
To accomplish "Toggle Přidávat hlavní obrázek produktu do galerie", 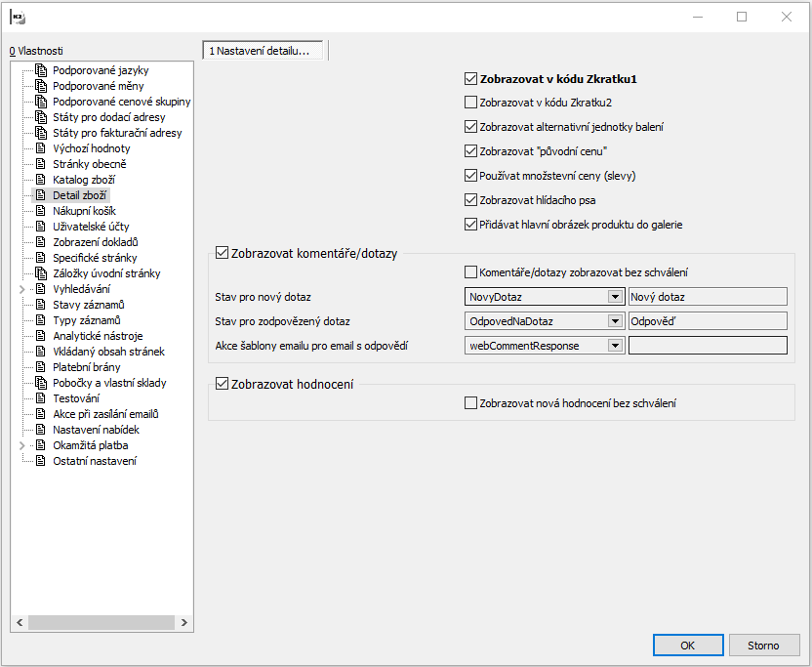I will 470,225.
